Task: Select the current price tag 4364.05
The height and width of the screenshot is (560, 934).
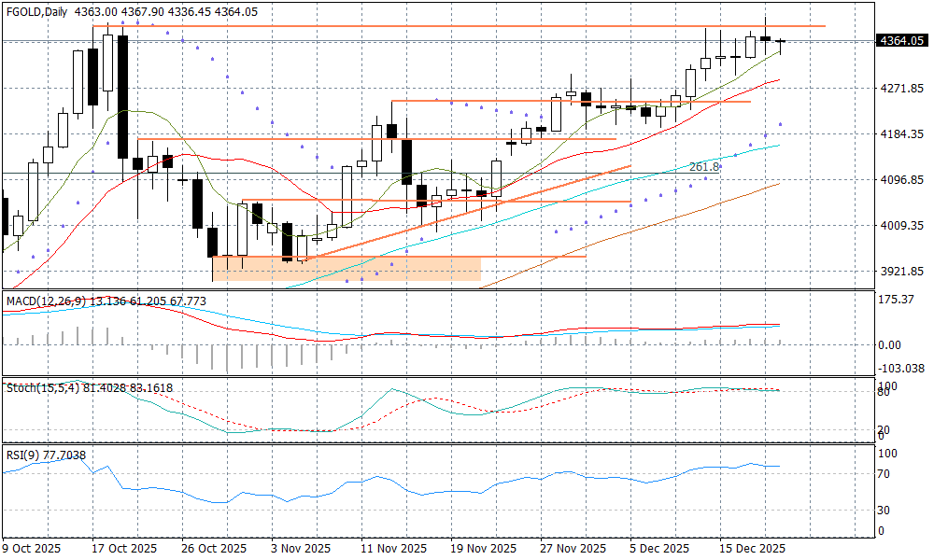Action: tap(900, 41)
